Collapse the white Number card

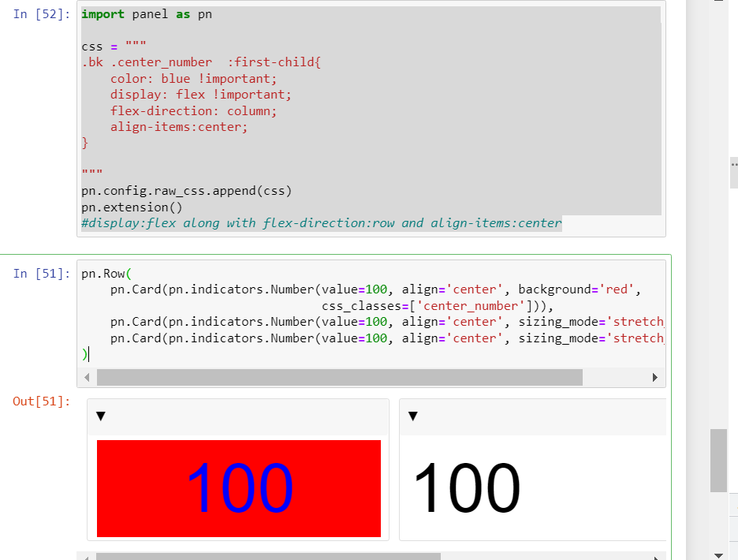click(412, 415)
